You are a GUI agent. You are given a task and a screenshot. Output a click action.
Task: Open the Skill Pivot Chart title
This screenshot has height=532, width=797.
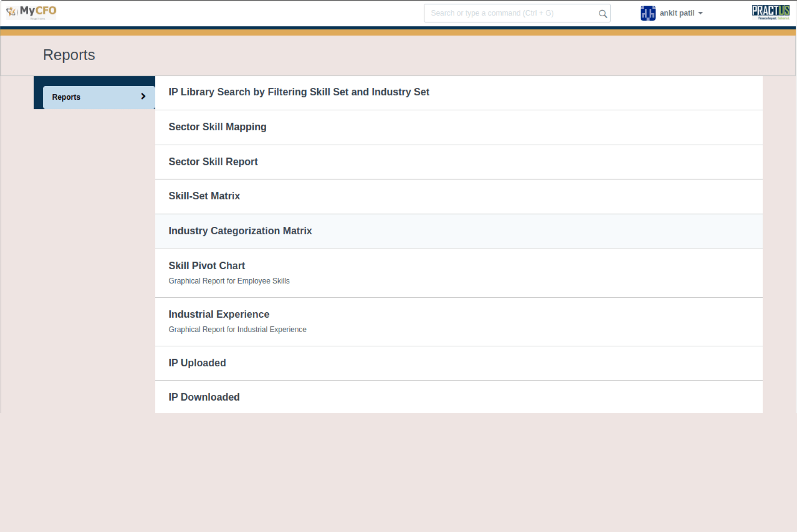coord(207,266)
